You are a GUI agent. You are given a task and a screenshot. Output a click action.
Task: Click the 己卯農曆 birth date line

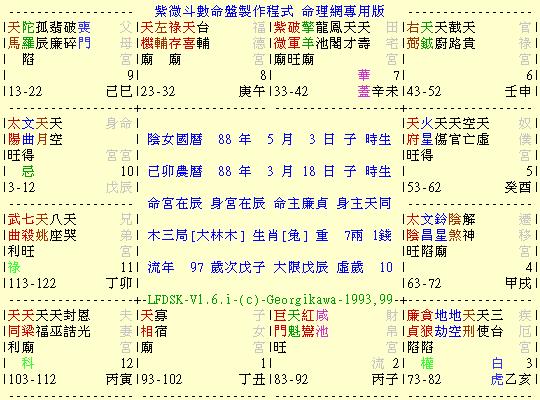pyautogui.click(x=269, y=171)
